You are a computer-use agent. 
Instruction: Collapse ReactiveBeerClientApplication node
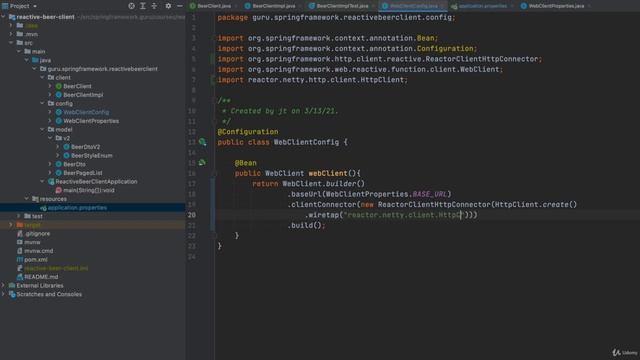pos(42,181)
